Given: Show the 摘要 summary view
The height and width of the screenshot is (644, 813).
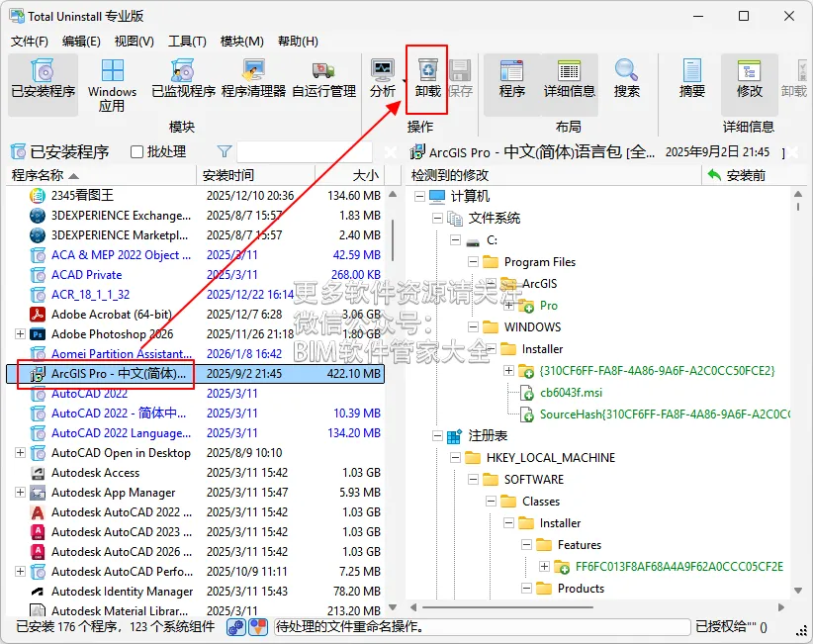Looking at the screenshot, I should (691, 78).
